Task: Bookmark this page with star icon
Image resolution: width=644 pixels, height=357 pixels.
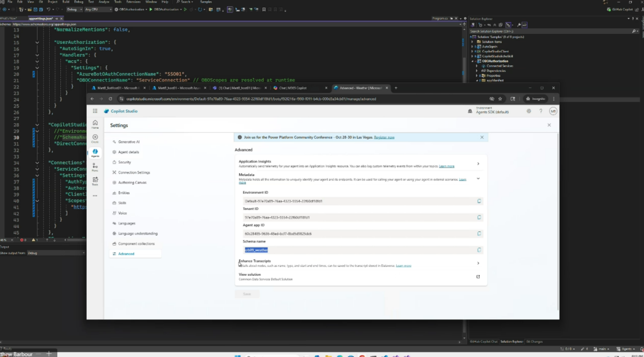Action: coord(500,99)
